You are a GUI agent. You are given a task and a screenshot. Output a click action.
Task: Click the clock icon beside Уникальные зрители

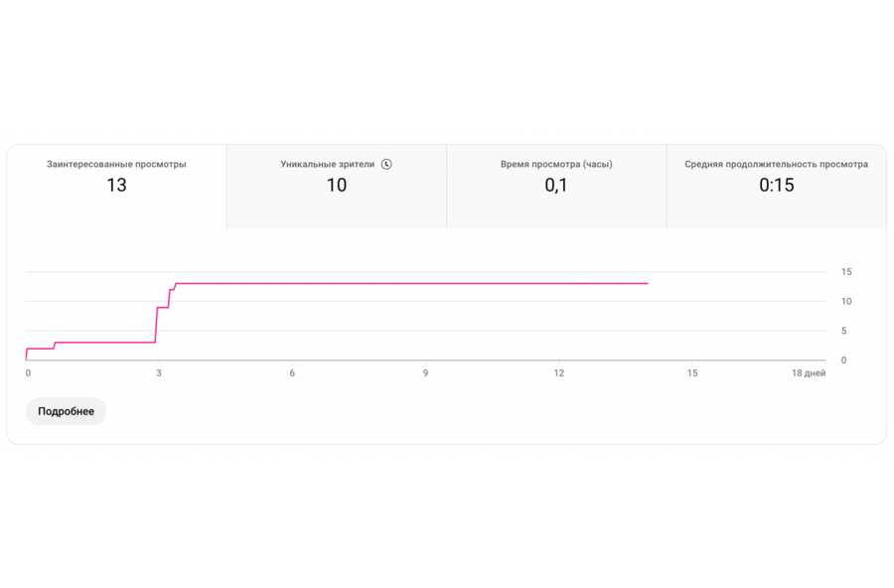coord(386,164)
